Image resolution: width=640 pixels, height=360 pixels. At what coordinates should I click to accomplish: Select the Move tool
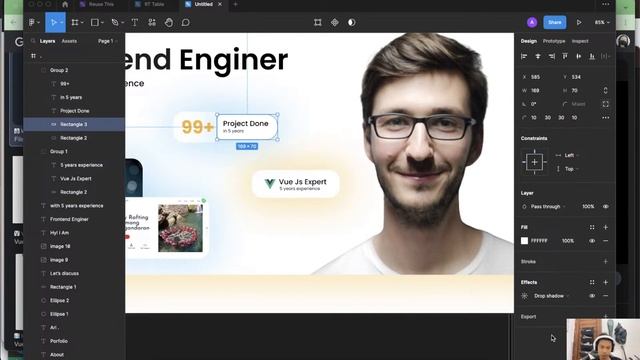(x=53, y=22)
